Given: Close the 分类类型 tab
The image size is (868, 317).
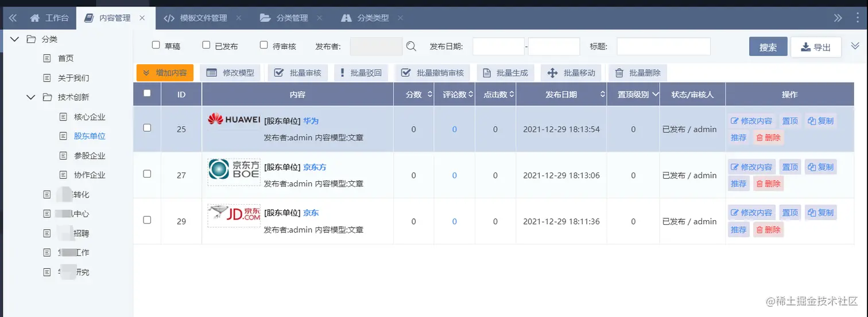Looking at the screenshot, I should [x=400, y=18].
